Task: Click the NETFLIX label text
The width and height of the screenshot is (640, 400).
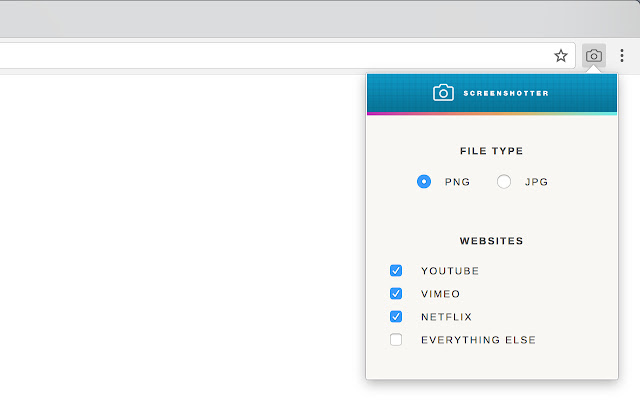Action: coord(447,317)
